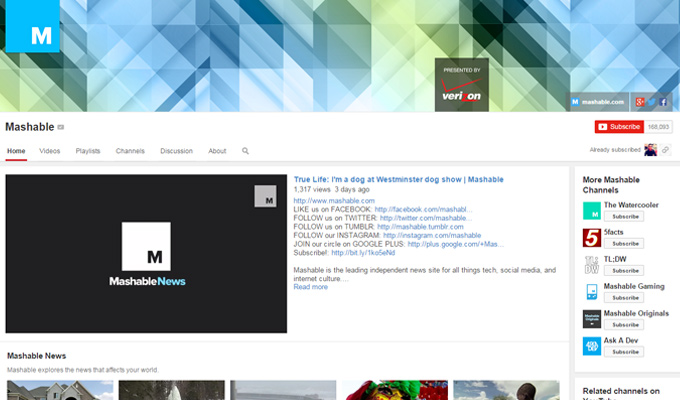The width and height of the screenshot is (680, 400).
Task: Open the Ask A Dev channel icon
Action: [x=592, y=346]
